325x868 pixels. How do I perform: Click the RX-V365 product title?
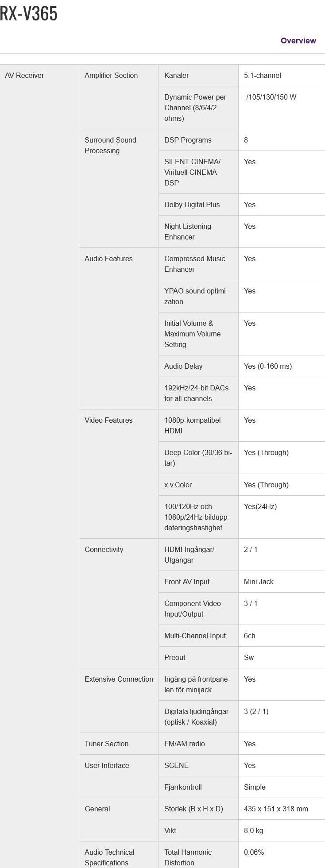pos(29,14)
